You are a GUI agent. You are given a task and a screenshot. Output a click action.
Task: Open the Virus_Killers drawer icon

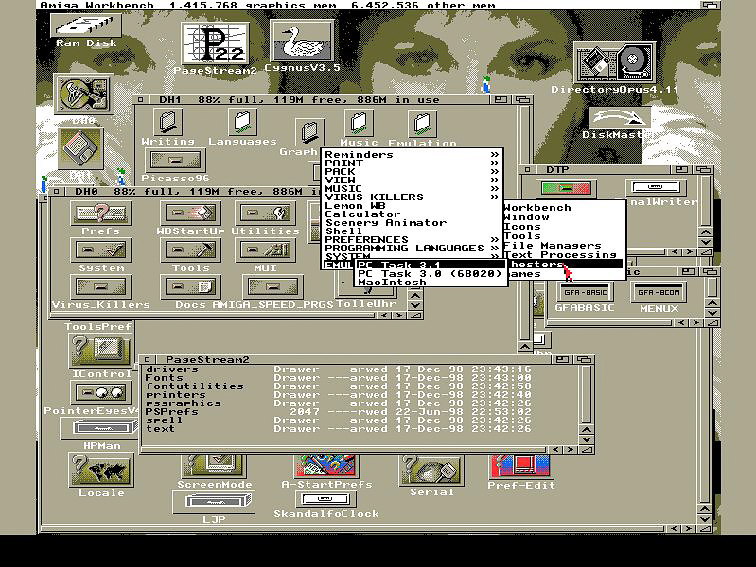(100, 288)
